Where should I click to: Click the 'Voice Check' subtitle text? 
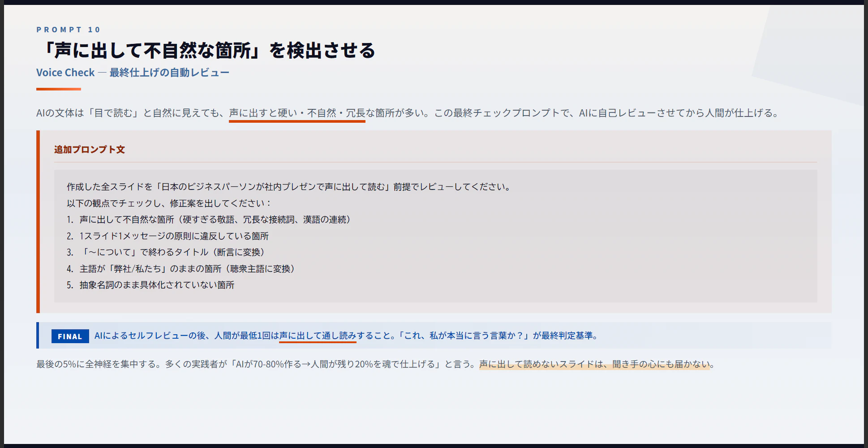pyautogui.click(x=65, y=73)
